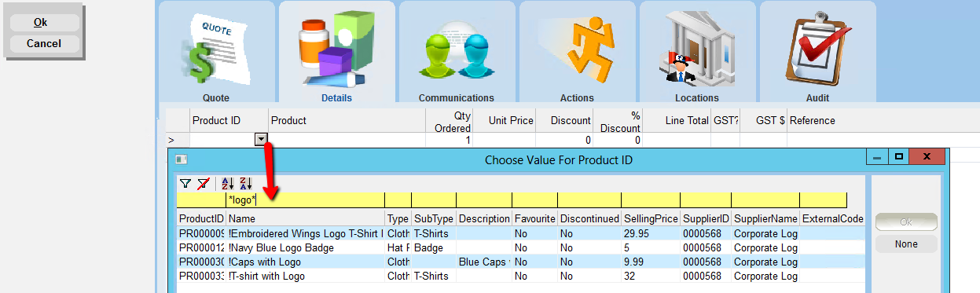Click the Name filter field containing *logo*

pyautogui.click(x=306, y=200)
